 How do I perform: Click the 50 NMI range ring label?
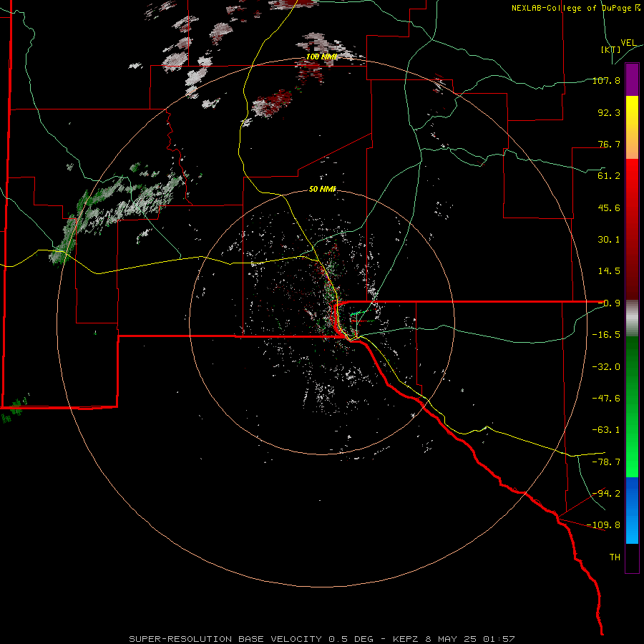323,189
